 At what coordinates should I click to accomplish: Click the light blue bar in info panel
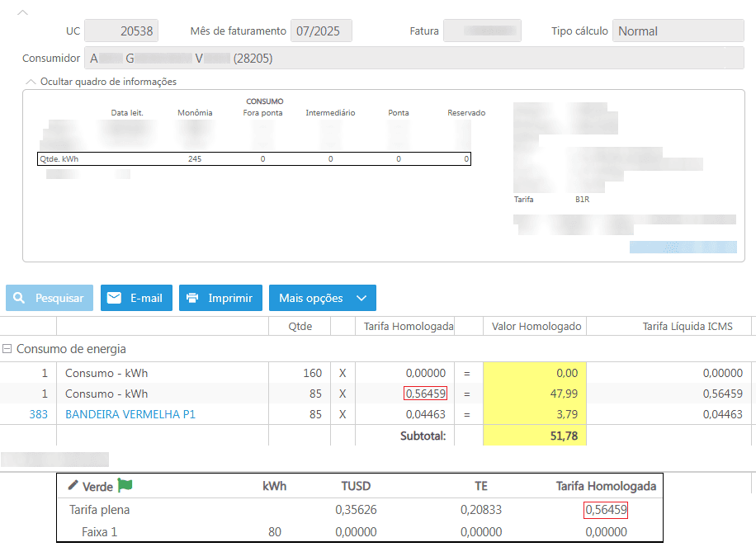(x=683, y=247)
